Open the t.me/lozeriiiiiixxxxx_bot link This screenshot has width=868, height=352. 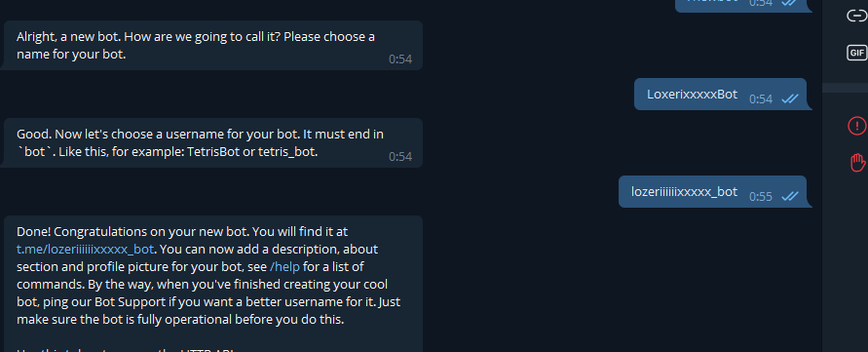pyautogui.click(x=86, y=249)
